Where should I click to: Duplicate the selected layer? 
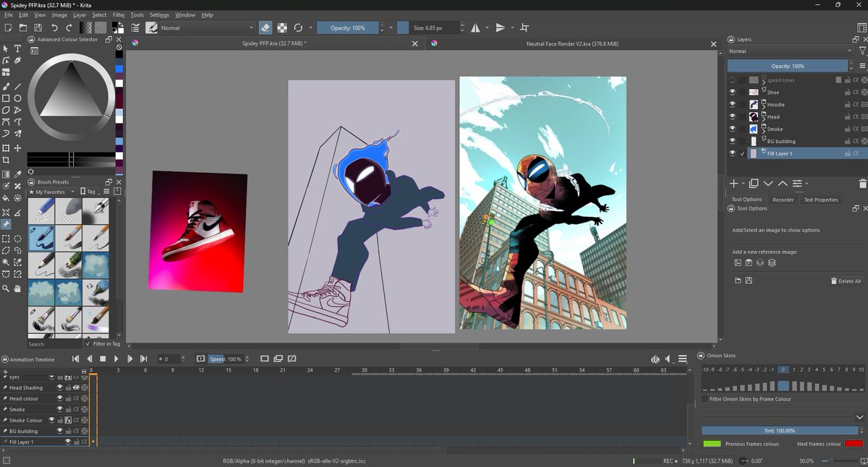point(753,184)
